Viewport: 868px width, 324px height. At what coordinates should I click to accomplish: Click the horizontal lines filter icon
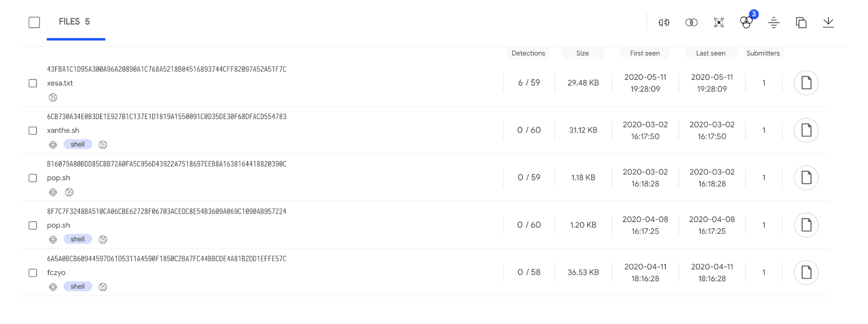click(x=773, y=23)
